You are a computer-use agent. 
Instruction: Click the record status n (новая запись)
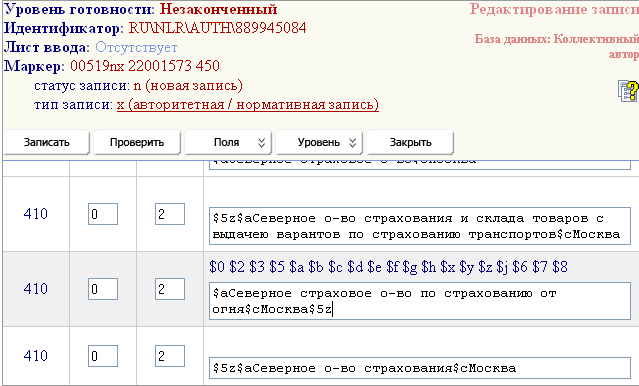point(188,86)
